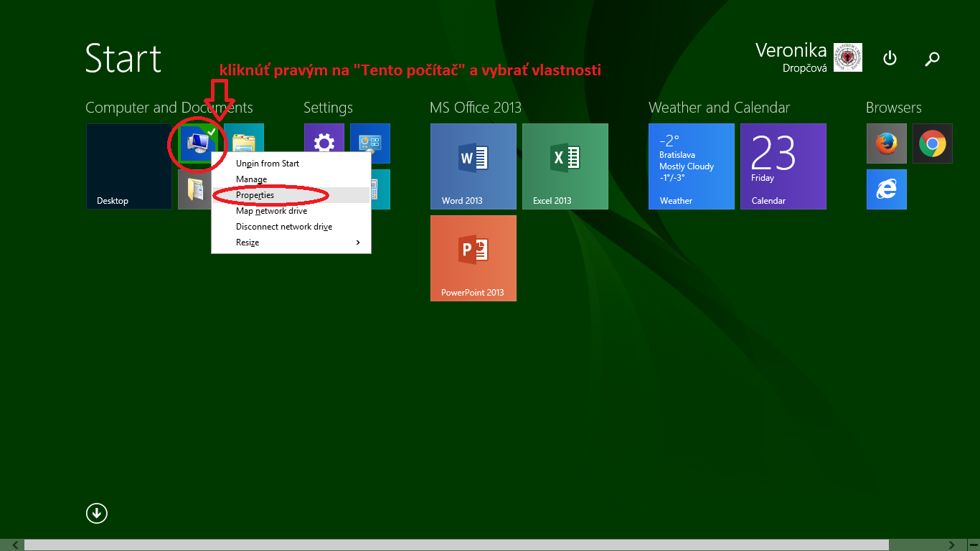Open the PC settings gear tile
980x551 pixels.
(x=324, y=143)
